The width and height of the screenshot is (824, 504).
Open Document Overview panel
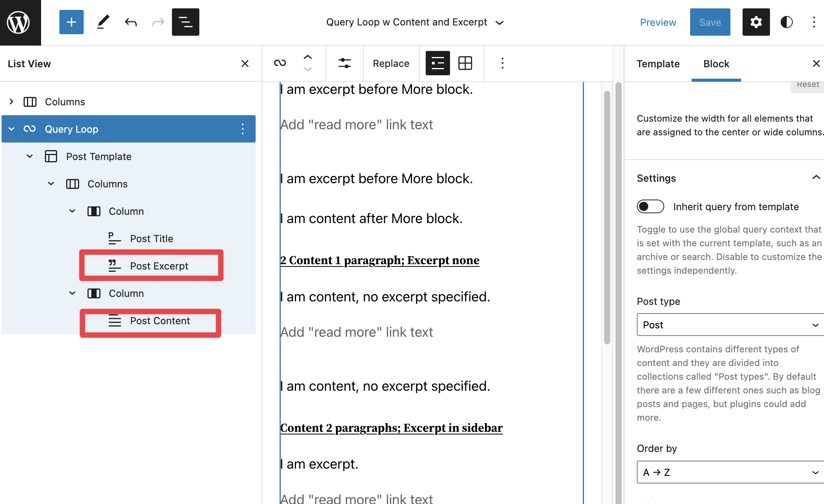(x=185, y=22)
